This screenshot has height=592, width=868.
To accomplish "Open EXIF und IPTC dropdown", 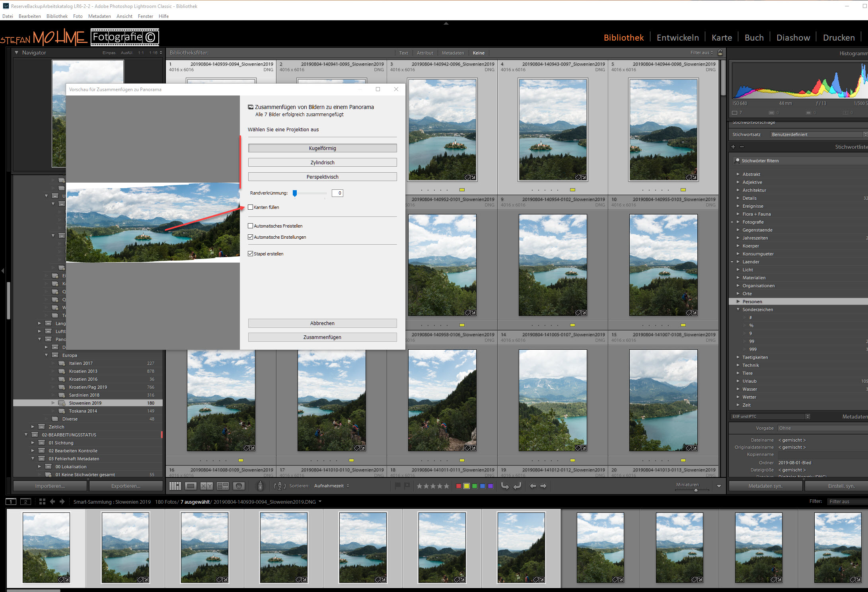I will point(771,417).
